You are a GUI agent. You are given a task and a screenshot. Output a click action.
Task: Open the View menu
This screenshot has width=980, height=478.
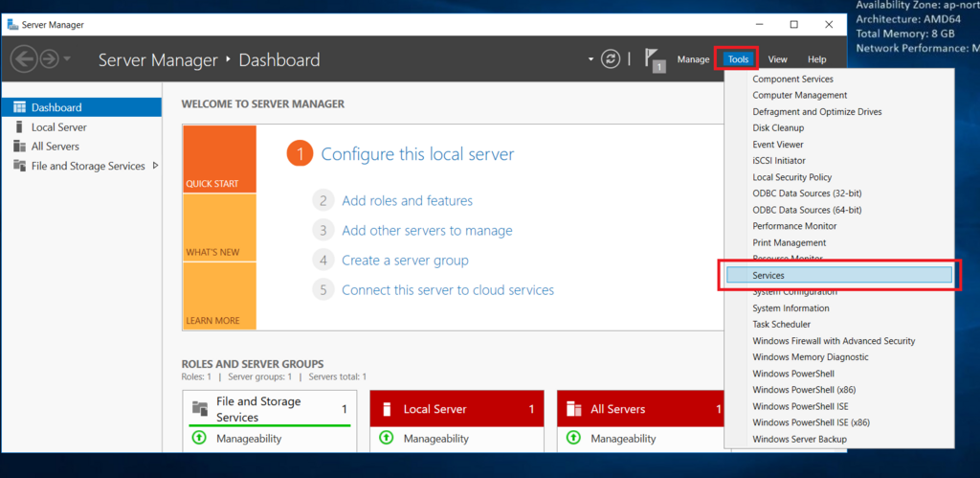[777, 59]
